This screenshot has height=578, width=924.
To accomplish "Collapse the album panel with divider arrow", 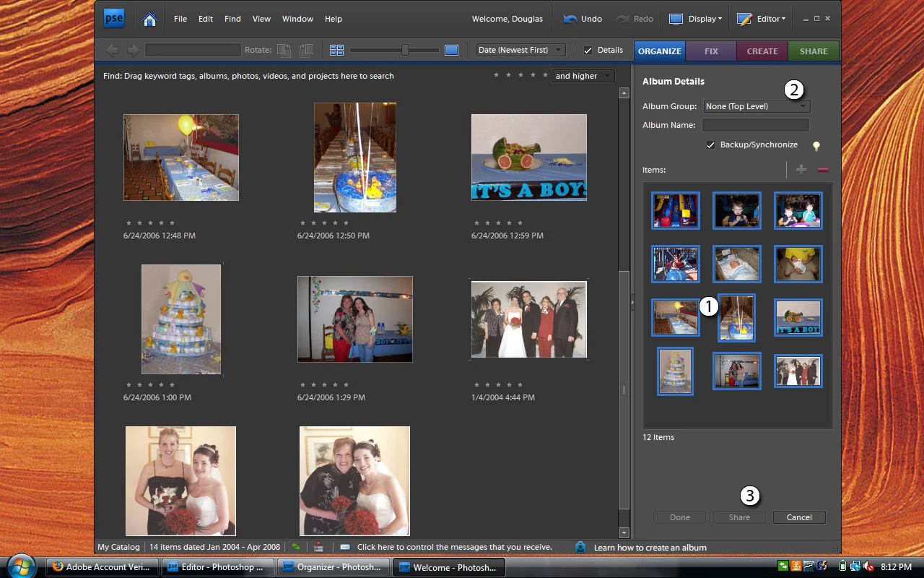I will [x=631, y=301].
